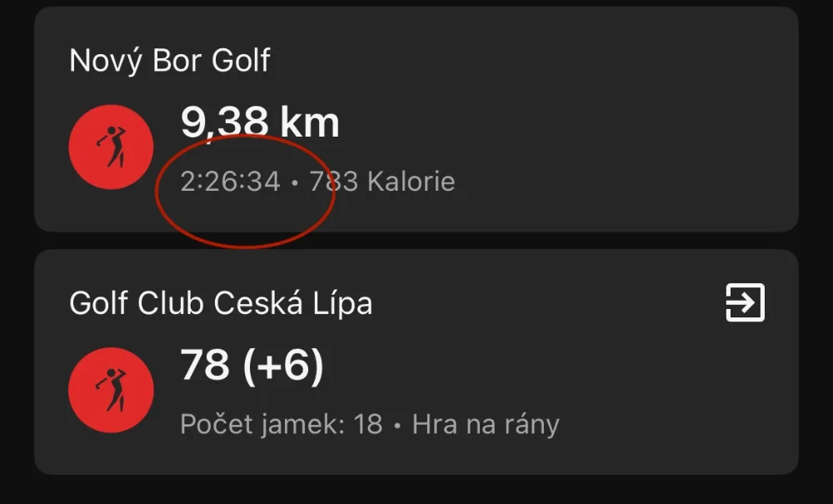
Task: Tap the dot separator before 783 Kalorie
Action: 295,182
